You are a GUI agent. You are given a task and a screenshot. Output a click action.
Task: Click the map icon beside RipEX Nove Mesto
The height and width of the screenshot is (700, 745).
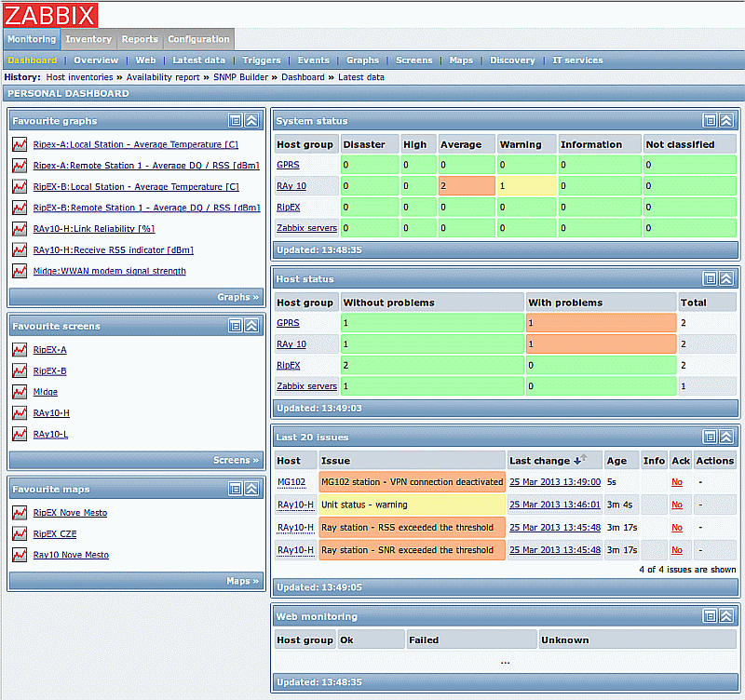point(20,513)
